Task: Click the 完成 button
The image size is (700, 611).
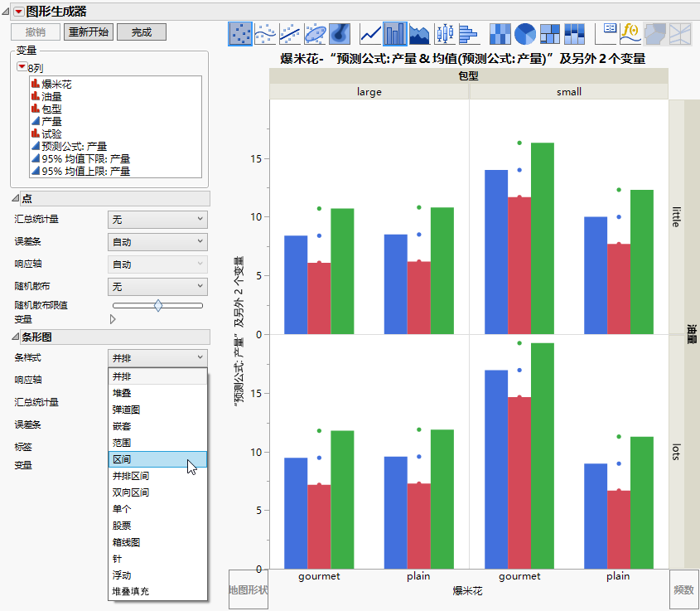Action: coord(142,32)
